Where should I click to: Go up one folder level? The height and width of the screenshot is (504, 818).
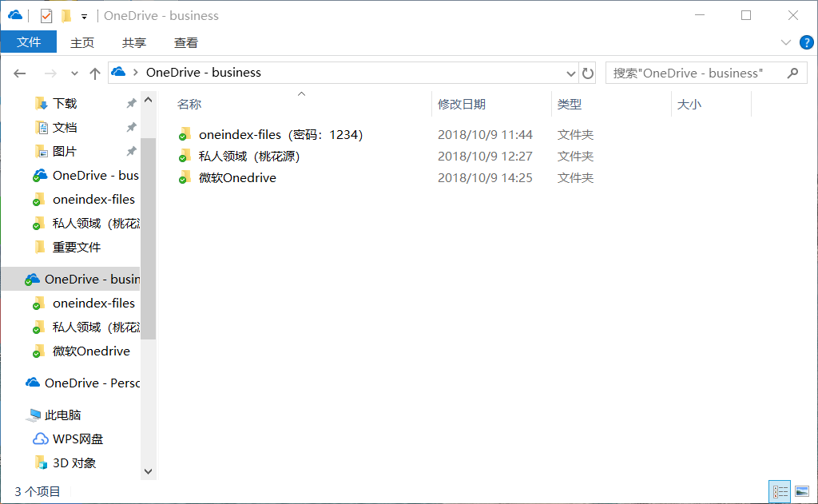(x=95, y=73)
